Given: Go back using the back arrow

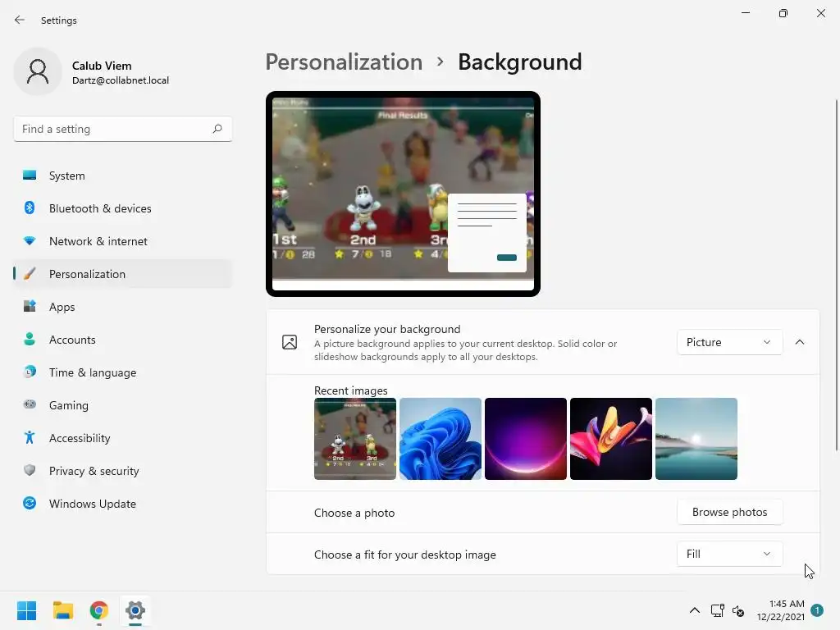Looking at the screenshot, I should [20, 20].
